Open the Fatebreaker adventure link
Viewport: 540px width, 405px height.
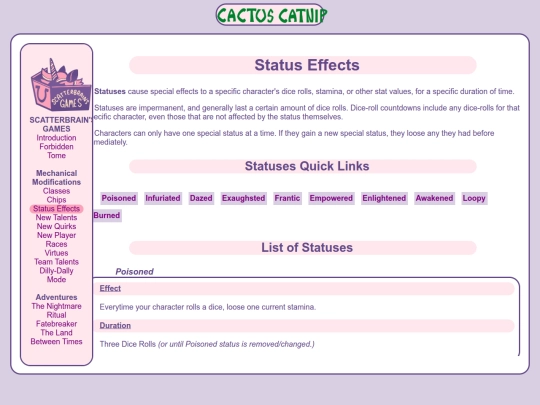click(x=56, y=324)
